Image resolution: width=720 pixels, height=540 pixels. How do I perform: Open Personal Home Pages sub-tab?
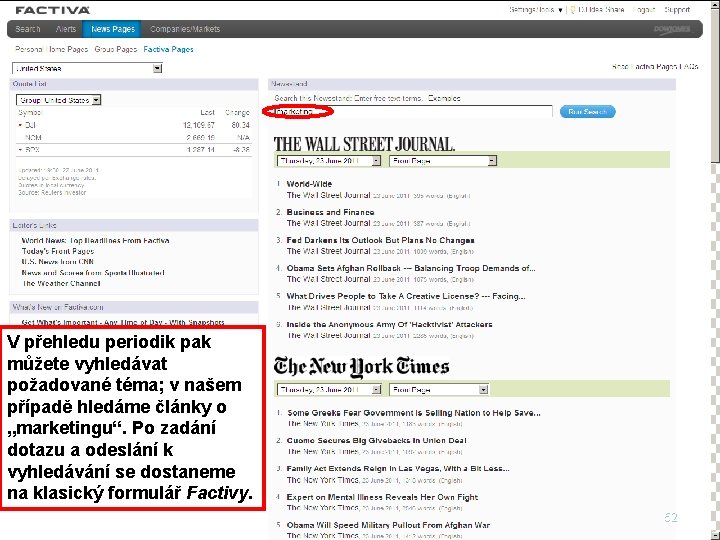click(51, 49)
